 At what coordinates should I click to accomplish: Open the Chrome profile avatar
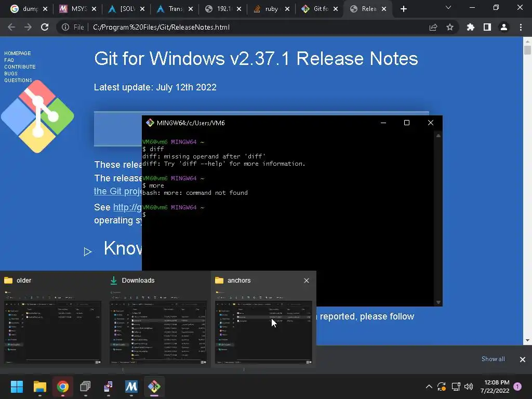click(x=504, y=27)
